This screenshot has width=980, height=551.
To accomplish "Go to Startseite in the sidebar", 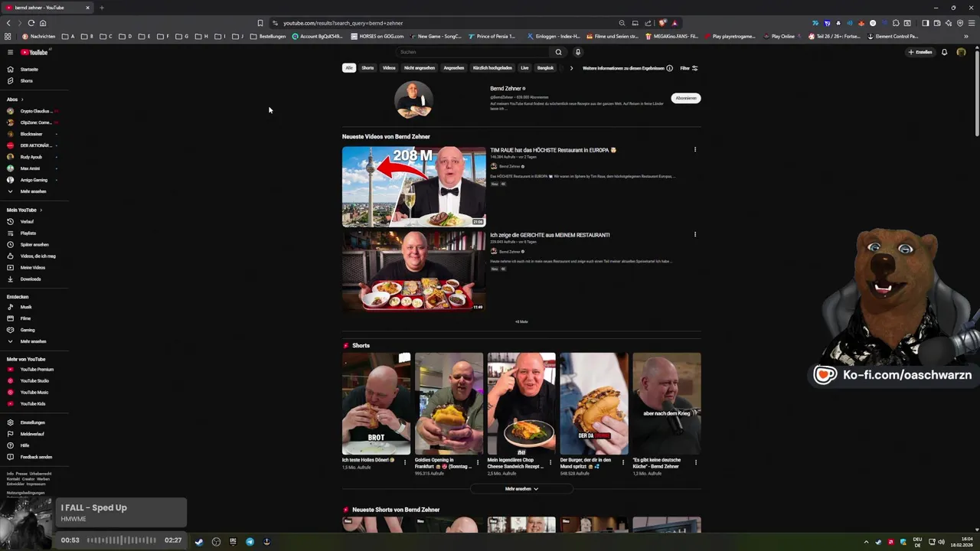I will pos(29,69).
